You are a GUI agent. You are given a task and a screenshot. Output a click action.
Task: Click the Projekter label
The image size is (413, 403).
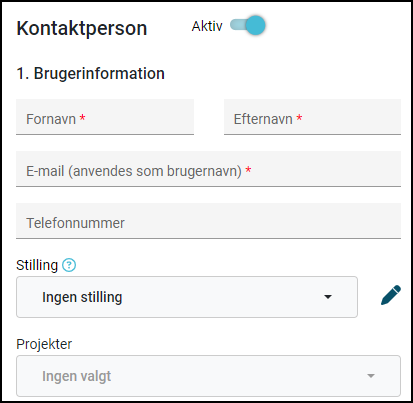tap(44, 344)
